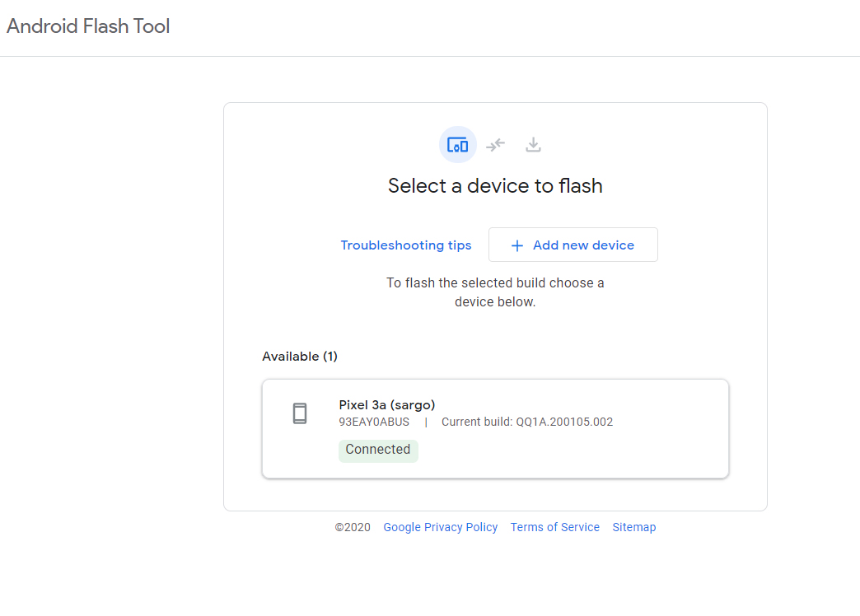Click the Android Flash Tool title
Screen dimensions: 860x616
coord(88,26)
